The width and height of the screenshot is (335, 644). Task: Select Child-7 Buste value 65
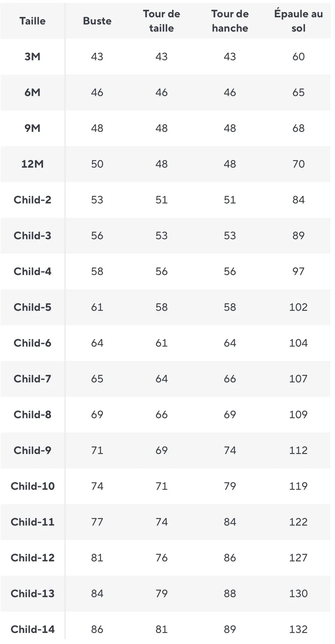[x=97, y=379]
